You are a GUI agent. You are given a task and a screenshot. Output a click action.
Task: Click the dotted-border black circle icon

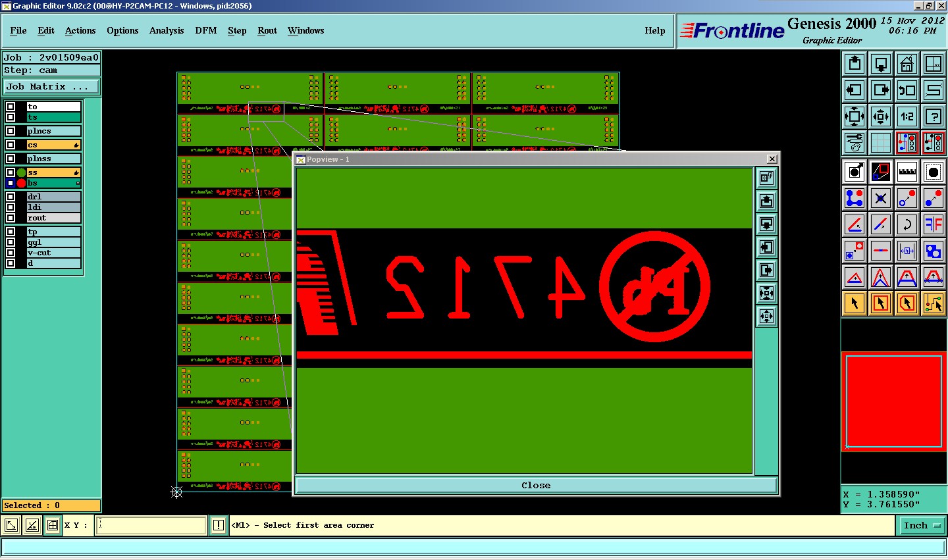[x=934, y=172]
